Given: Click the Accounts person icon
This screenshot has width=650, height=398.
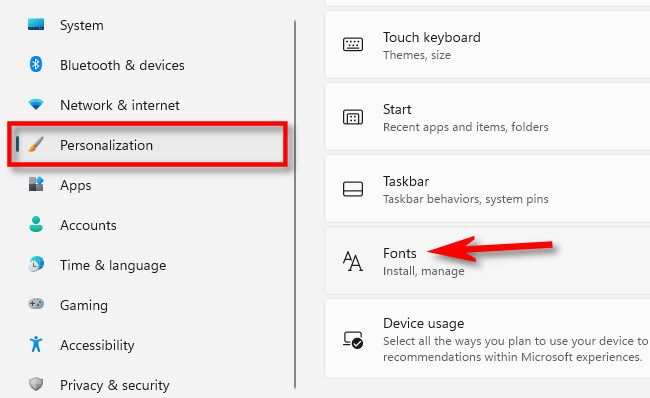Looking at the screenshot, I should [x=36, y=224].
